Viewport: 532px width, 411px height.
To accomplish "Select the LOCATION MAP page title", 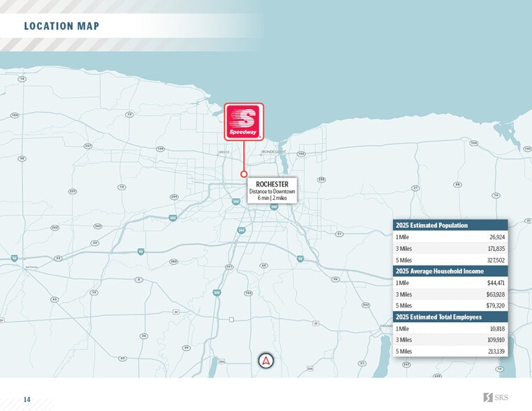I will [x=62, y=27].
